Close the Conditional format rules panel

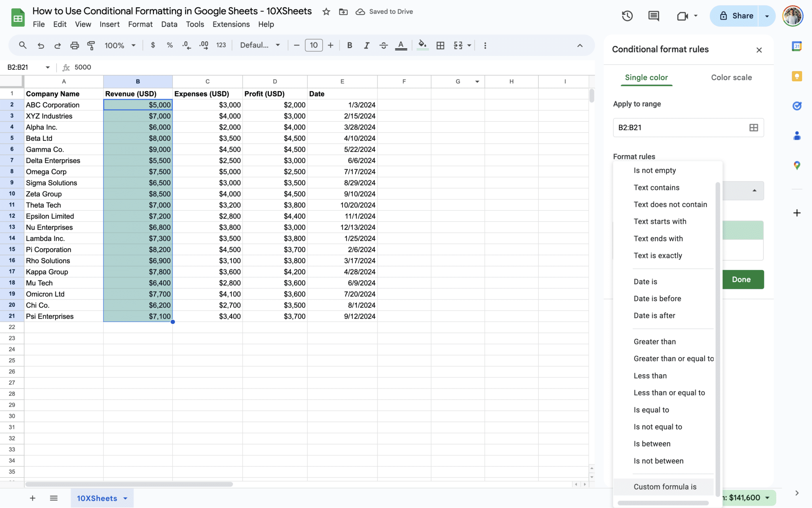(x=759, y=50)
